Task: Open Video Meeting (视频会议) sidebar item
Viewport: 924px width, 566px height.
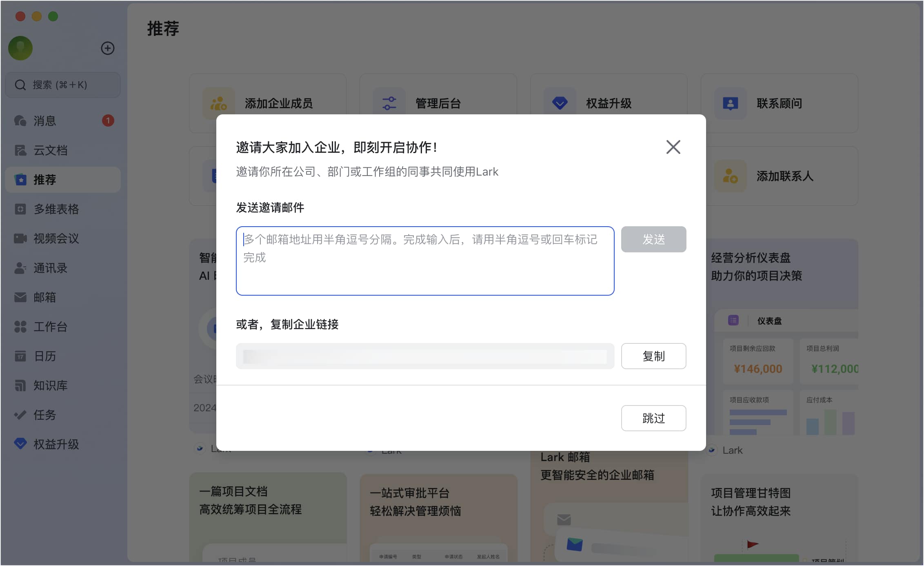Action: tap(56, 238)
